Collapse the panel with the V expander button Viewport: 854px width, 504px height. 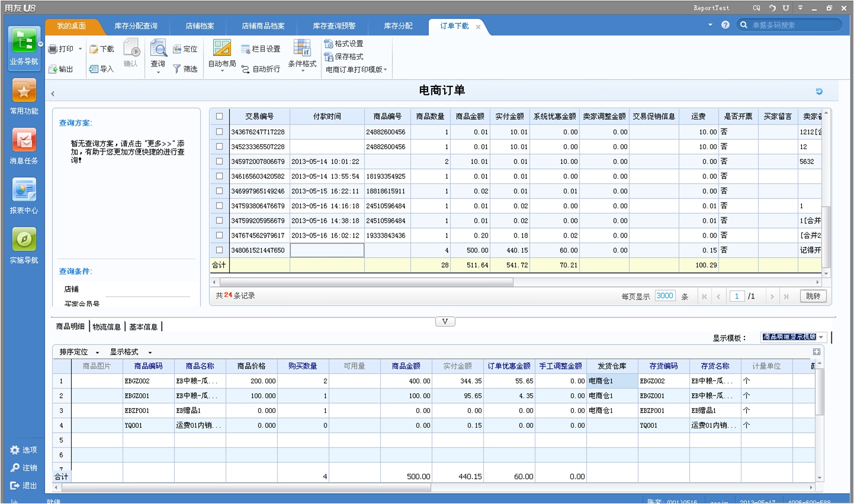pos(445,322)
